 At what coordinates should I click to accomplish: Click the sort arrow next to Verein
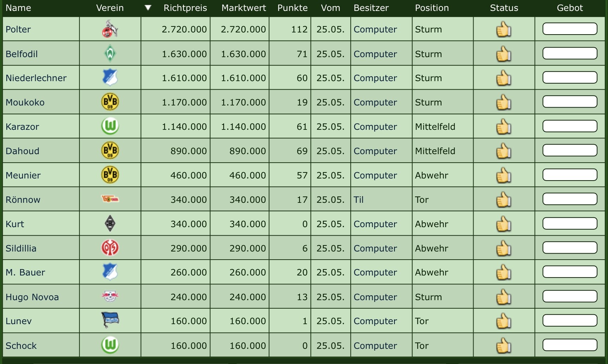[x=148, y=8]
